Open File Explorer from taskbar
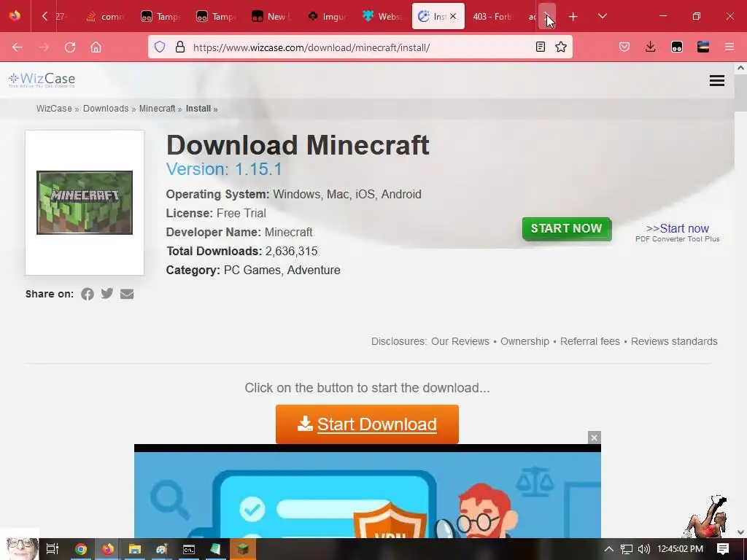This screenshot has height=560, width=747. coord(135,549)
